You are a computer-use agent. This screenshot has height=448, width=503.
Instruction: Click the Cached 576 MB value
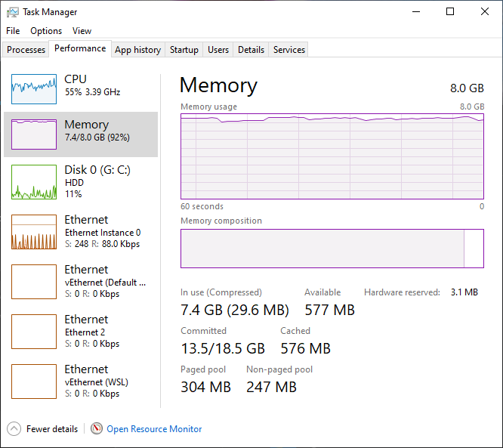[x=305, y=348]
